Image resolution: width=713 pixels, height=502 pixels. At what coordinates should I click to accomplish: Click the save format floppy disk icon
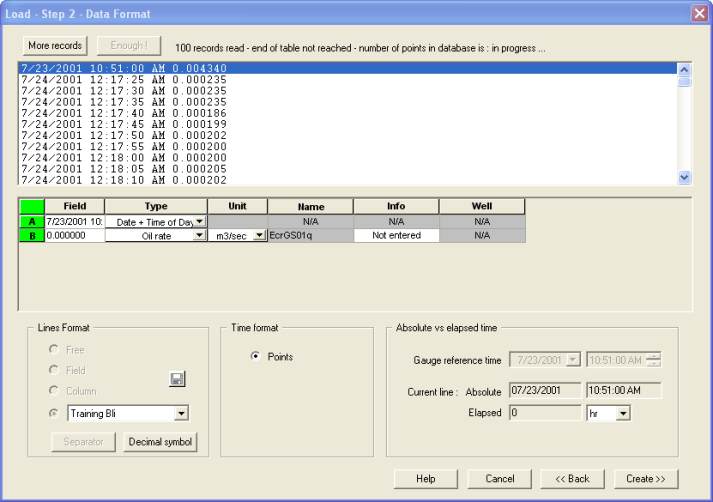point(176,379)
